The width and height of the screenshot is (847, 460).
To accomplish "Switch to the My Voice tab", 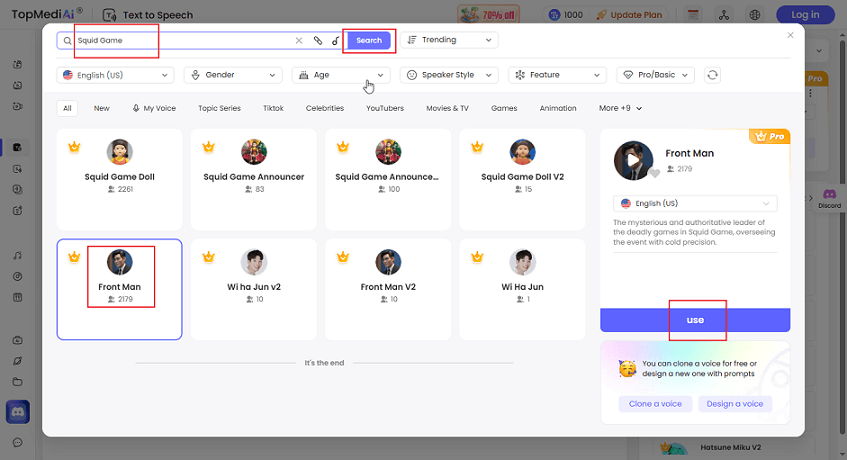I will coord(154,108).
